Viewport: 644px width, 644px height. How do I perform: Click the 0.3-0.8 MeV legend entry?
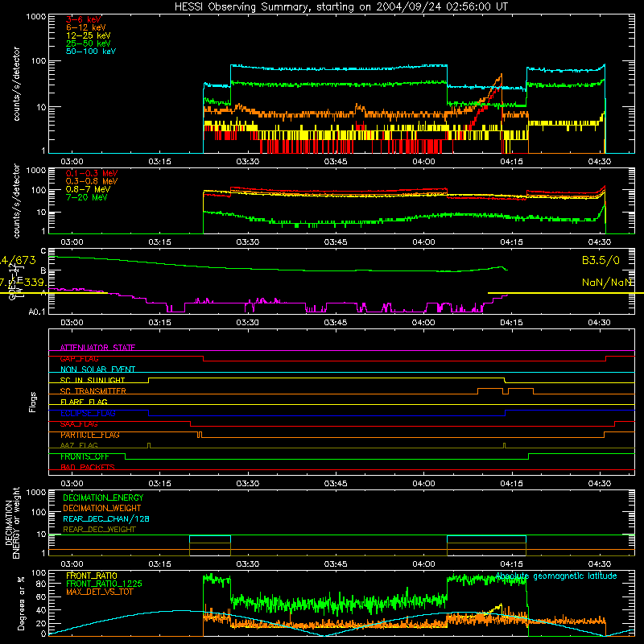pos(92,181)
